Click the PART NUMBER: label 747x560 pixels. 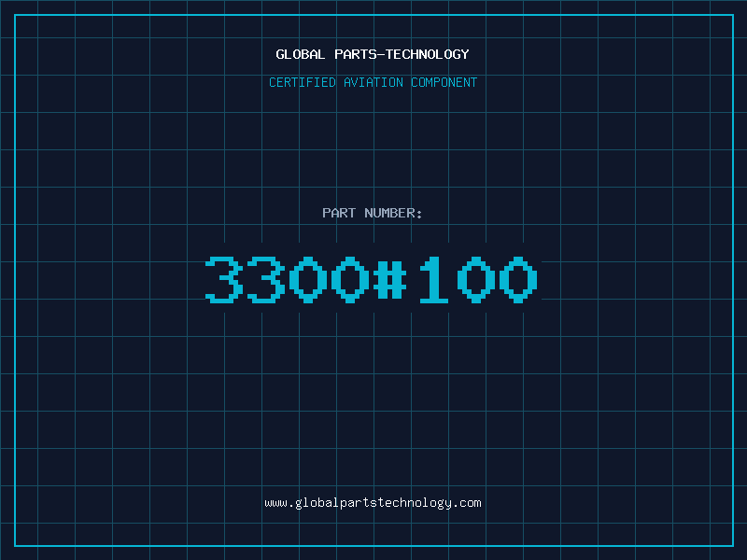(x=373, y=213)
